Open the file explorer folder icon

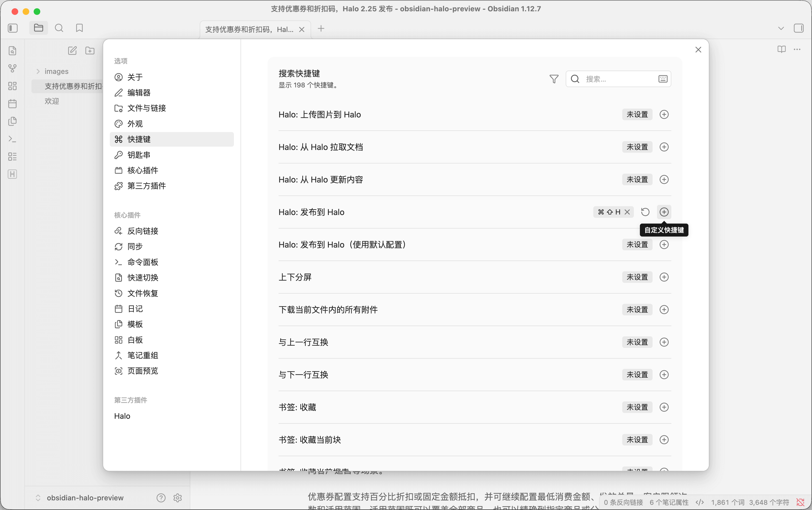38,28
